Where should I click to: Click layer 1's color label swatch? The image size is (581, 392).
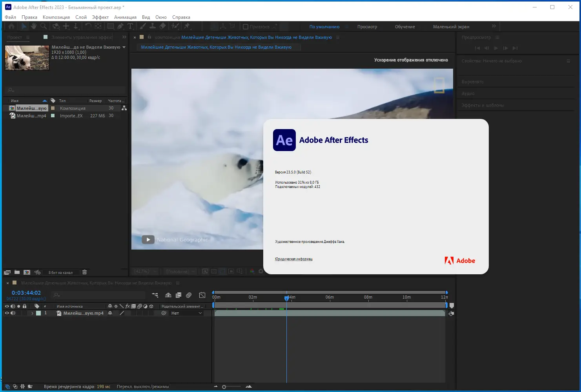tap(38, 313)
